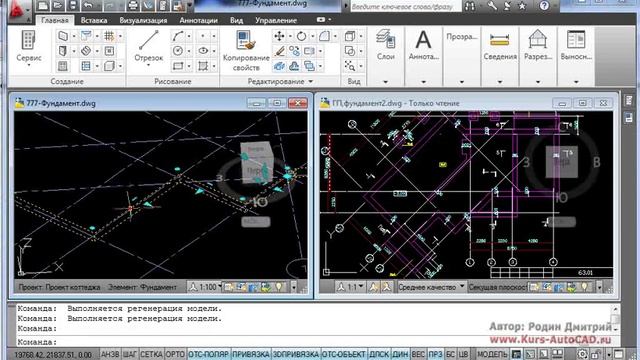640x360 pixels.
Task: Open the workspace gear icon in status bar
Action: click(582, 354)
